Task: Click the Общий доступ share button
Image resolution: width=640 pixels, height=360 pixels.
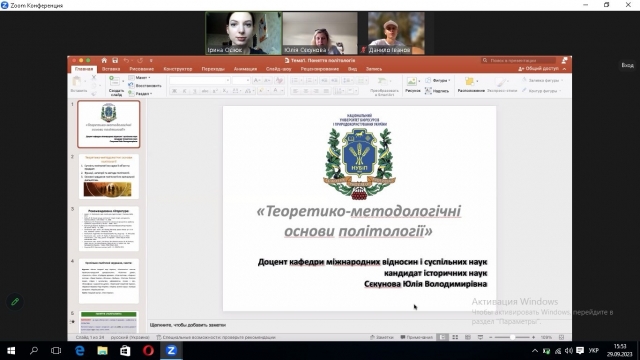Action: 539,69
